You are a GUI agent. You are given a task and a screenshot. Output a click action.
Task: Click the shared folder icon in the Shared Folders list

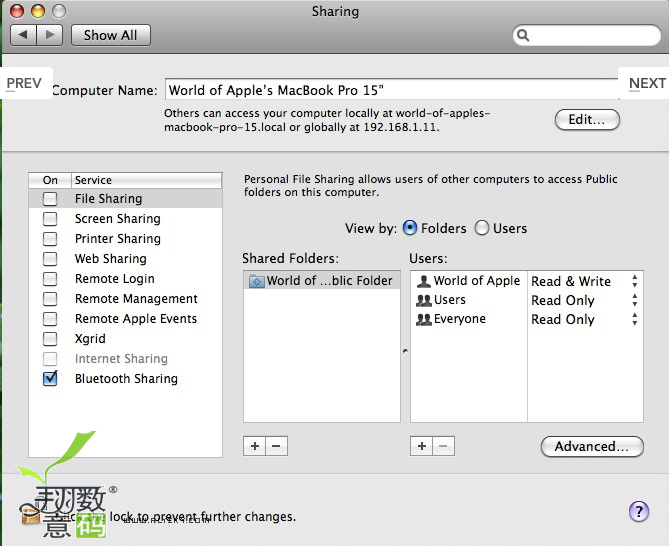[x=256, y=281]
